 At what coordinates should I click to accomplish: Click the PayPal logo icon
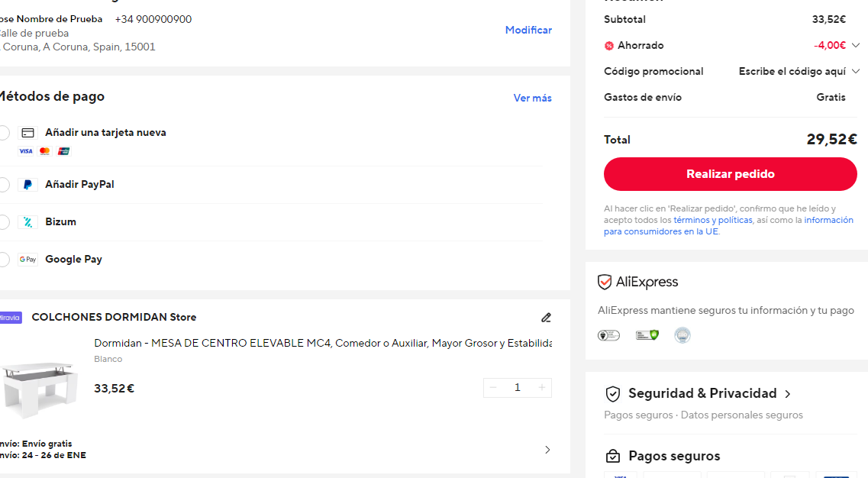(x=27, y=185)
